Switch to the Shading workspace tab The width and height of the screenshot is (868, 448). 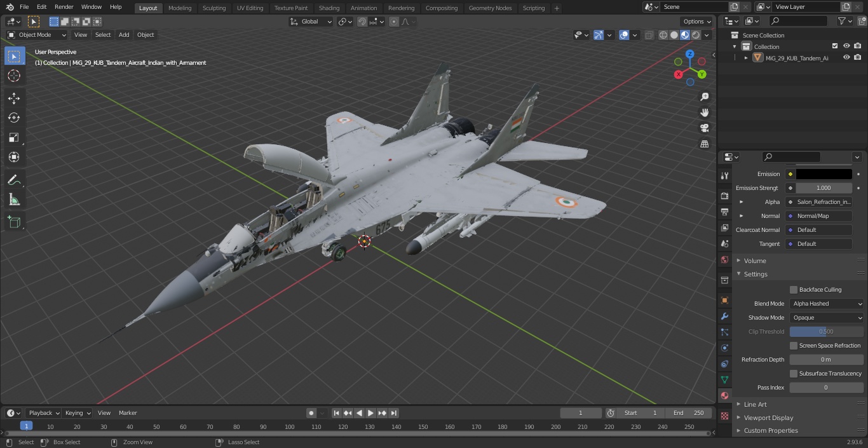329,8
